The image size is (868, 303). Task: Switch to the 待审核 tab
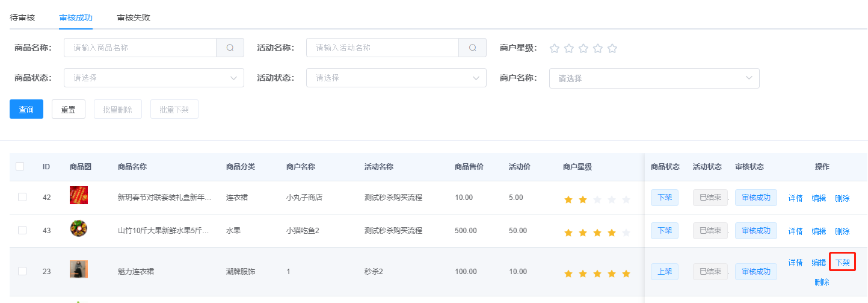pyautogui.click(x=22, y=17)
